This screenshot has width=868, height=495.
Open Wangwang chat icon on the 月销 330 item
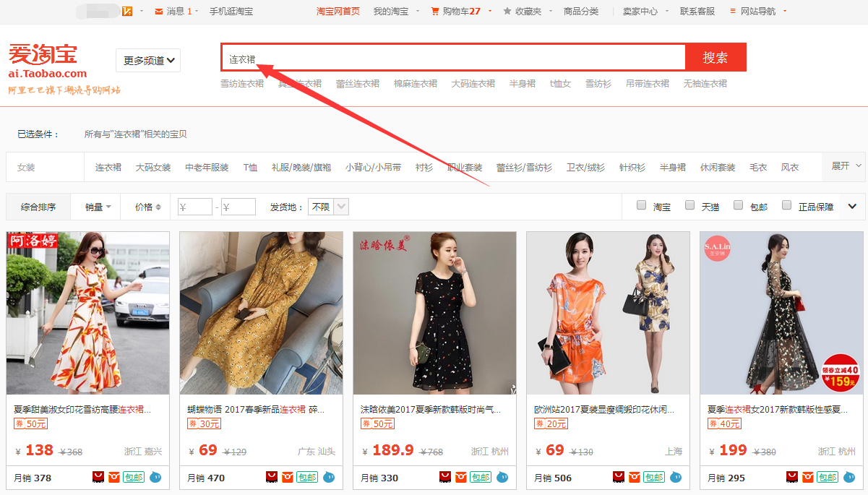502,477
